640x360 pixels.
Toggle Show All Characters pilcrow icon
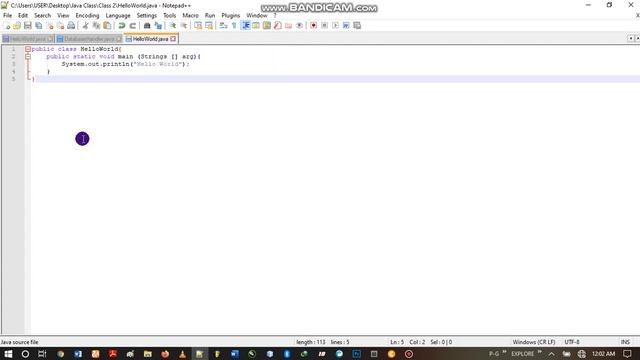tap(234, 26)
